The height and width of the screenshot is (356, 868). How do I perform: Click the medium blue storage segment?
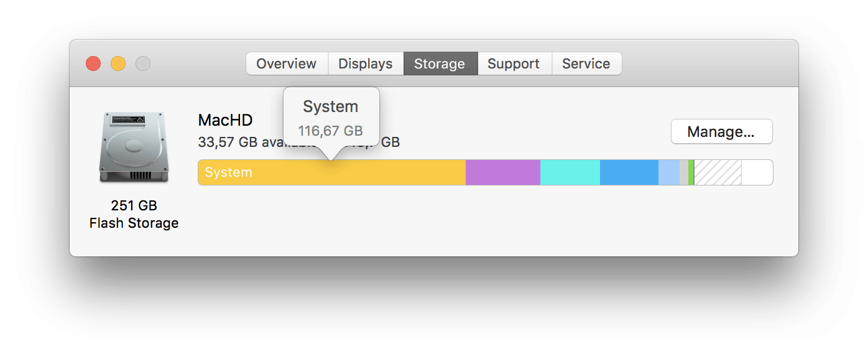pyautogui.click(x=629, y=172)
